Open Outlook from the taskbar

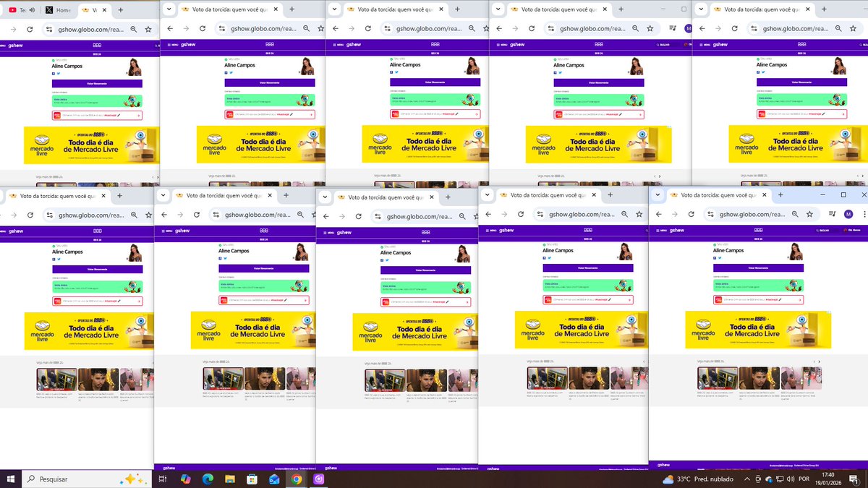pos(274,479)
